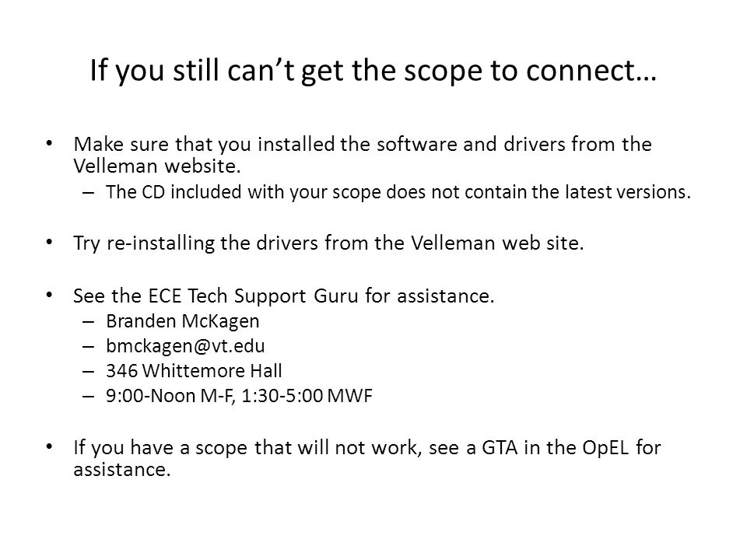
Task: Click the first bullet about installing software
Action: point(363,156)
